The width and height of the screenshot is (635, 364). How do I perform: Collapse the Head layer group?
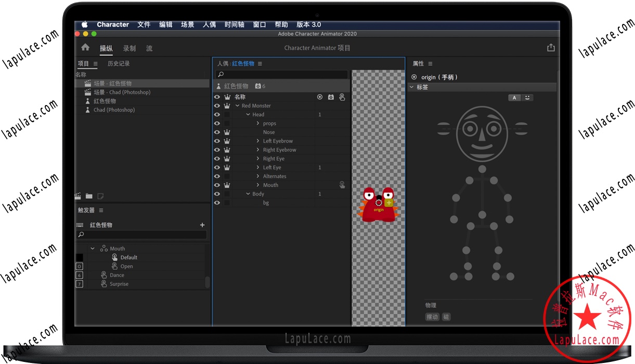pos(248,114)
